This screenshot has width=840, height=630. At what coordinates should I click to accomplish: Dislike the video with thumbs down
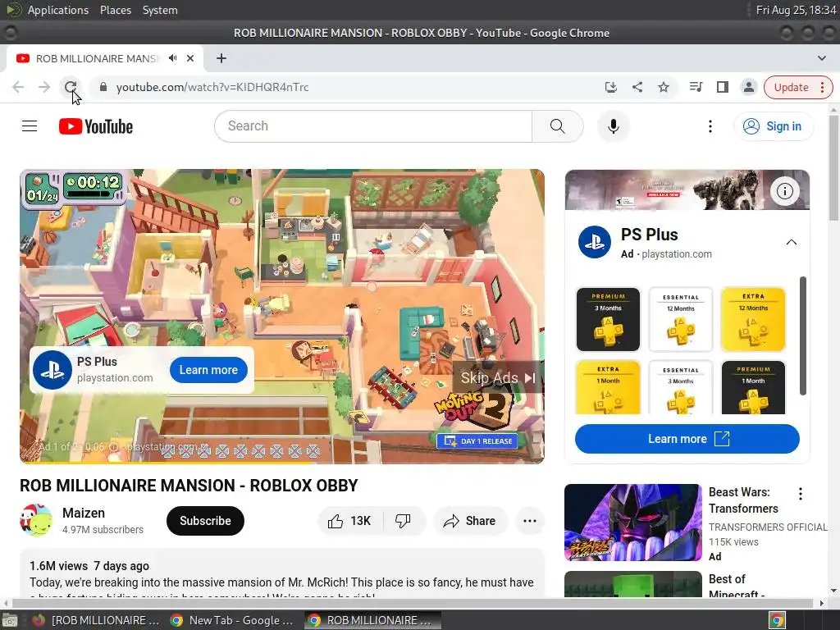(x=404, y=521)
